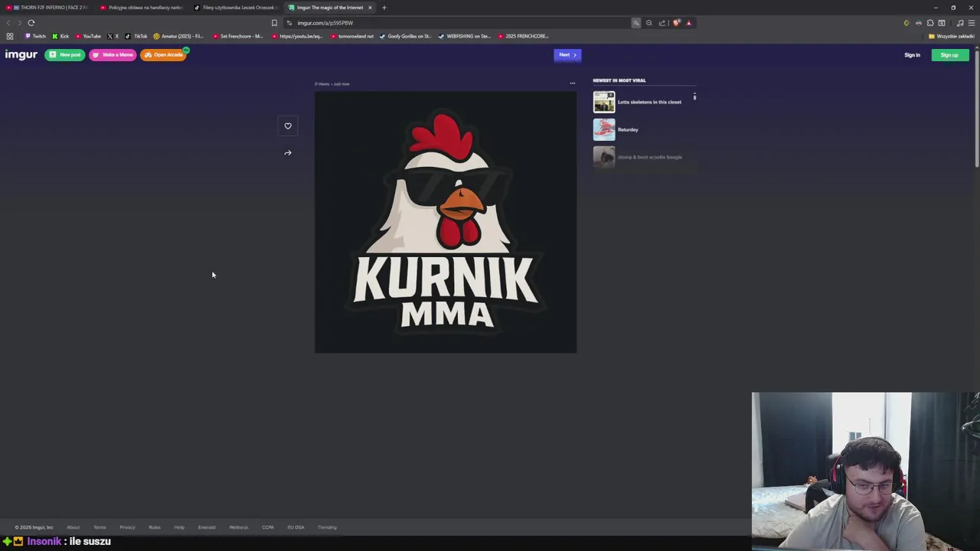Open the 2025 FRENCHCORE bookmark

[523, 36]
